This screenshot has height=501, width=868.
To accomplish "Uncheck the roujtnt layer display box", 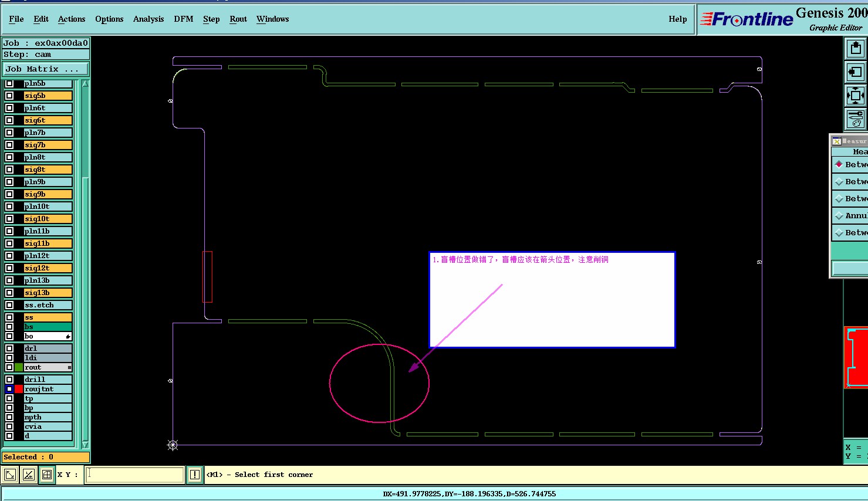I will [9, 389].
